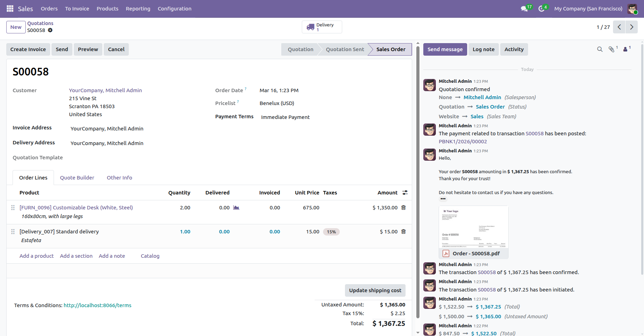The height and width of the screenshot is (336, 644).
Task: Open the Reporting menu
Action: coord(138,9)
